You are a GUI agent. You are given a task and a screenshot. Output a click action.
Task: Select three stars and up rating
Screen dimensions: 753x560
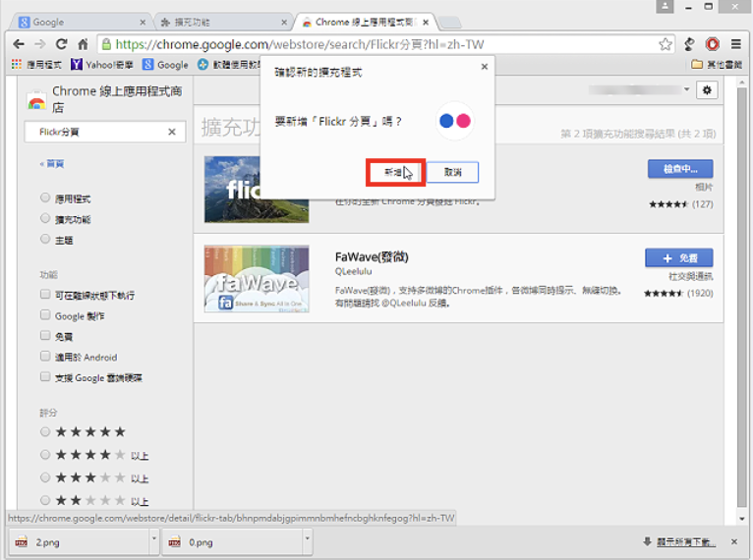45,477
